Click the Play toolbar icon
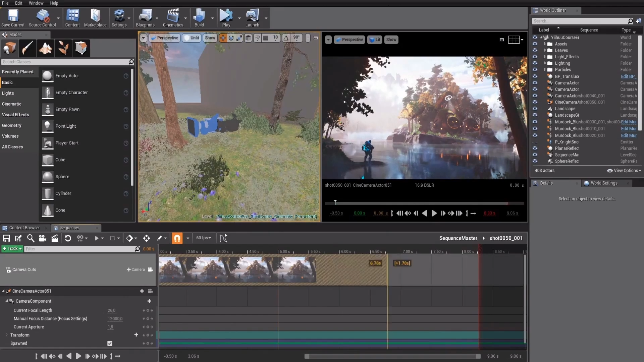This screenshot has width=644, height=362. click(x=226, y=18)
